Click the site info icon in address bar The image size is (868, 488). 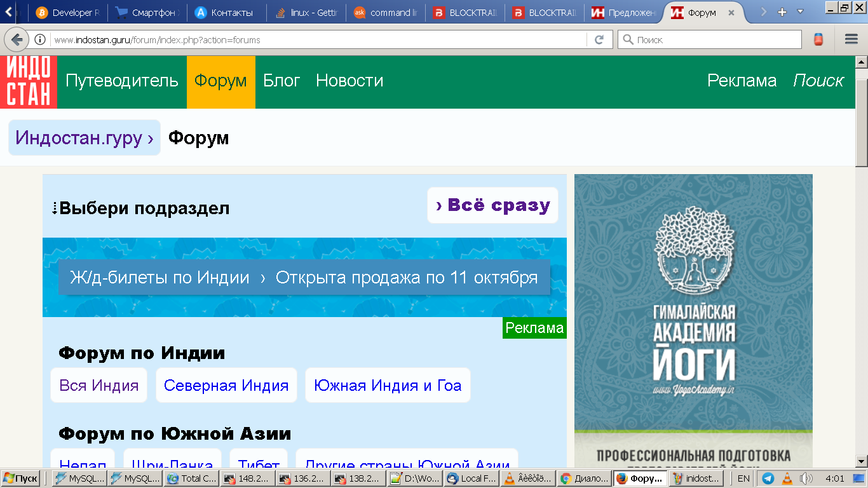tap(40, 39)
